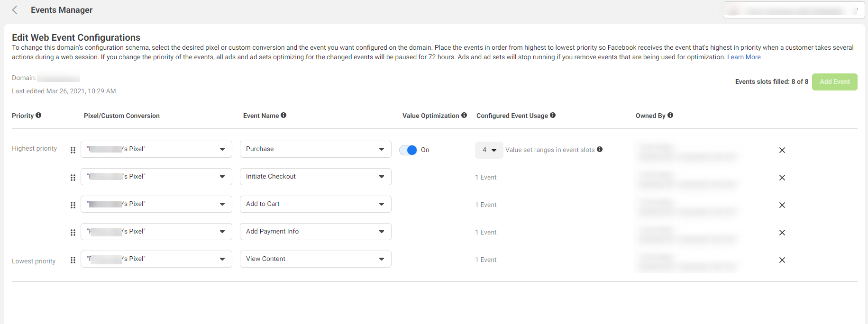Open the Learn More link
This screenshot has width=868, height=324.
coord(744,57)
